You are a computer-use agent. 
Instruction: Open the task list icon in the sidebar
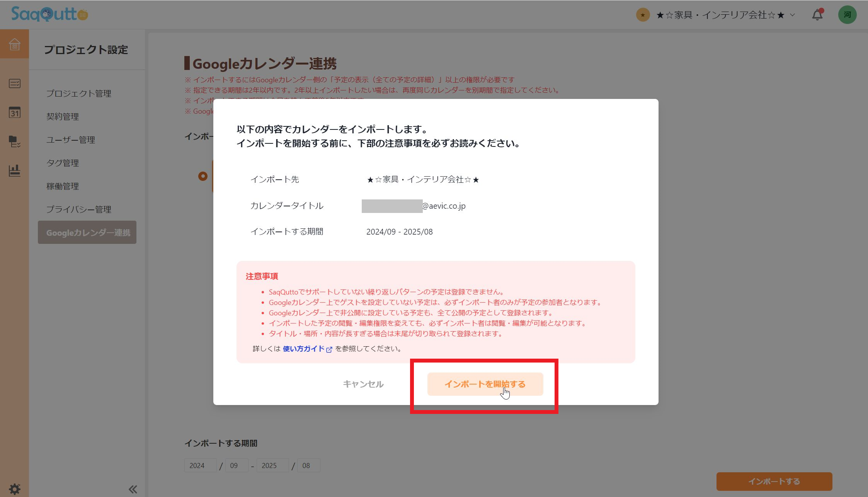(14, 83)
